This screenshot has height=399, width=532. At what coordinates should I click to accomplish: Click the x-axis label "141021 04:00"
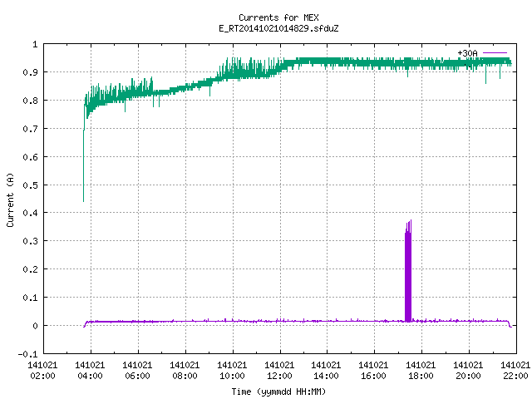[x=90, y=370]
